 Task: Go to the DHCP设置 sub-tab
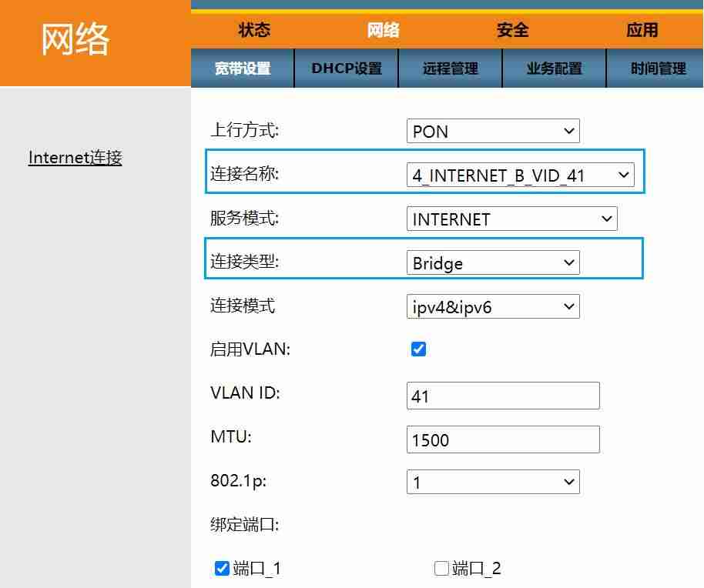point(347,68)
